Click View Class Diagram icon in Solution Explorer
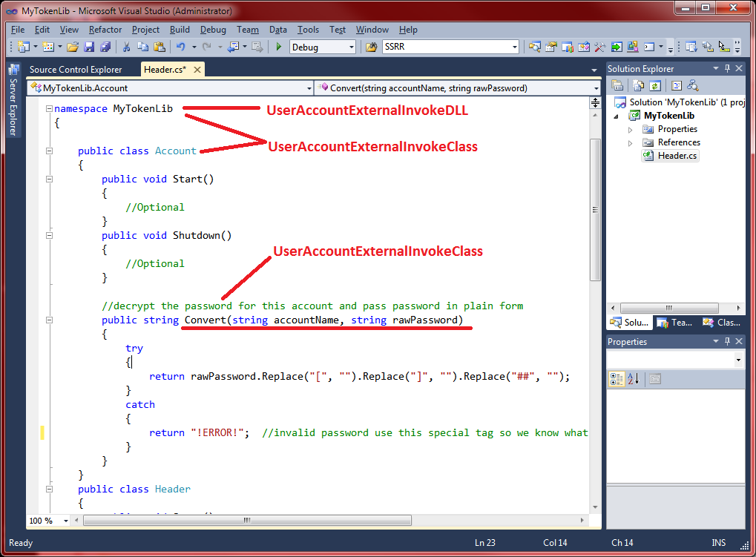 click(693, 86)
